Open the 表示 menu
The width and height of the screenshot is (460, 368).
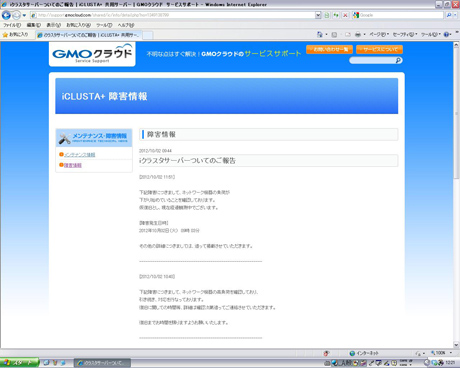[53, 25]
